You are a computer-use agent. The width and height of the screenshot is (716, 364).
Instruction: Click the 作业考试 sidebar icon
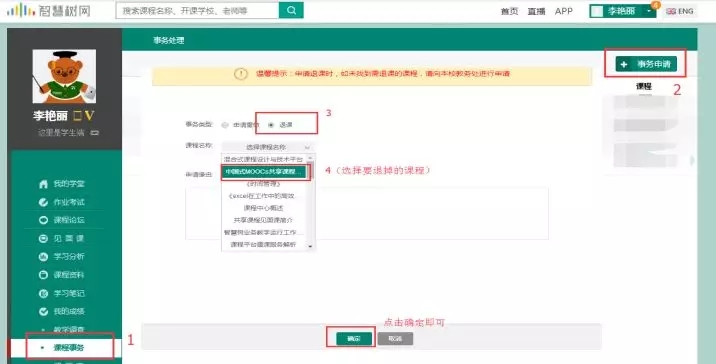43,202
